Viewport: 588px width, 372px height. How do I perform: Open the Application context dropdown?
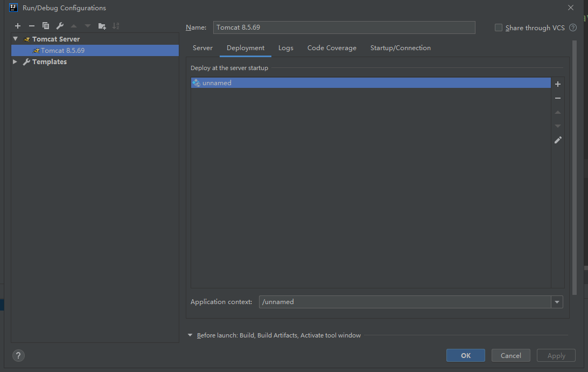pos(557,302)
